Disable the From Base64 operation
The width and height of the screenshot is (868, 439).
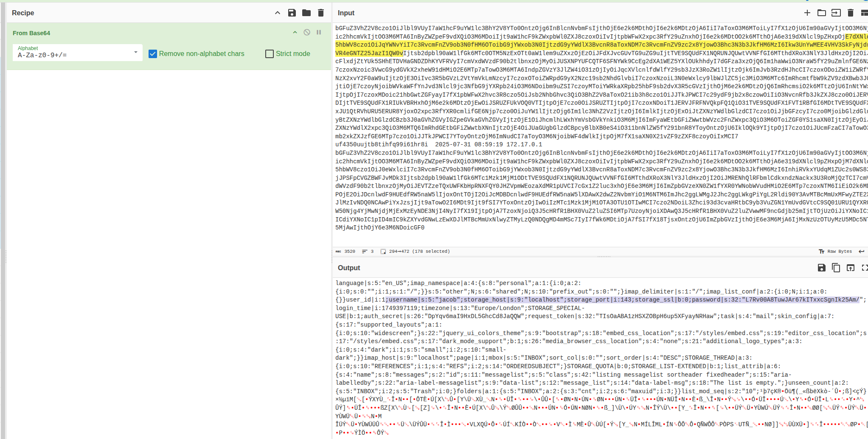[307, 33]
